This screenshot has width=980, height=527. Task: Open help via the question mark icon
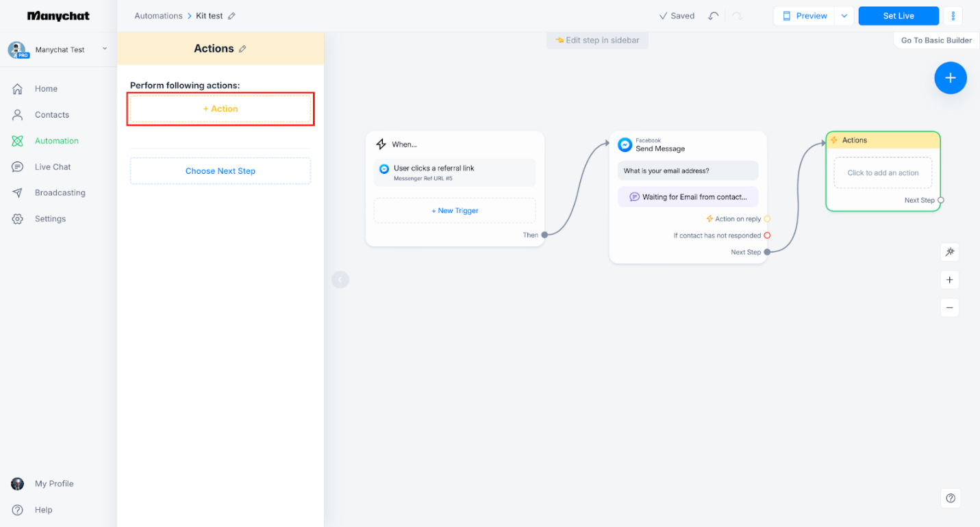tap(951, 498)
